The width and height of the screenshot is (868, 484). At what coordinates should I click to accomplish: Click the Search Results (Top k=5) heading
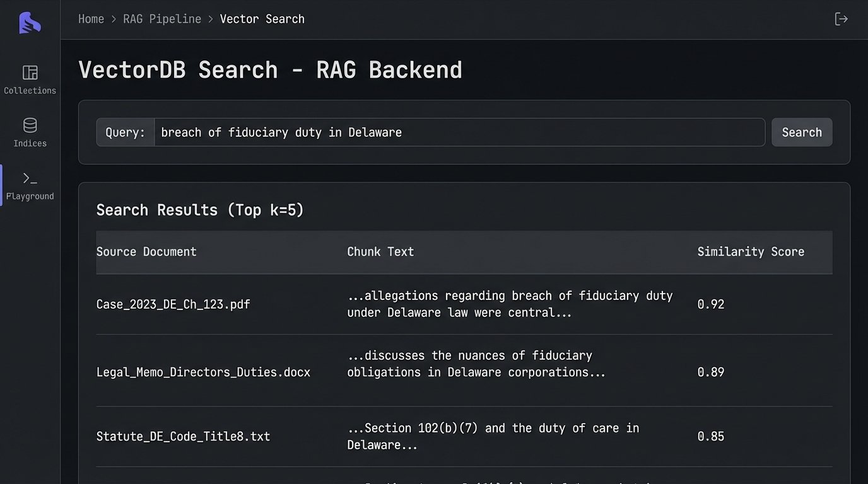click(200, 209)
